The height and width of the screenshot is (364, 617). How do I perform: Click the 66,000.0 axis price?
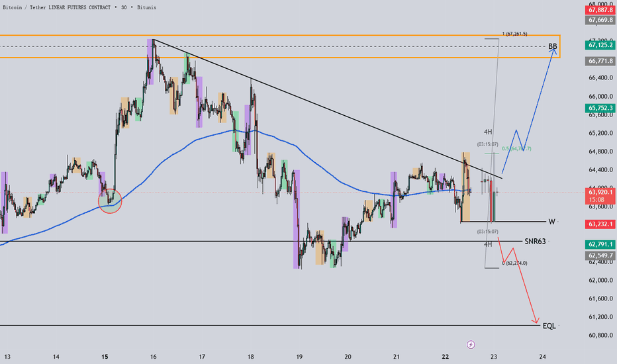pyautogui.click(x=601, y=97)
